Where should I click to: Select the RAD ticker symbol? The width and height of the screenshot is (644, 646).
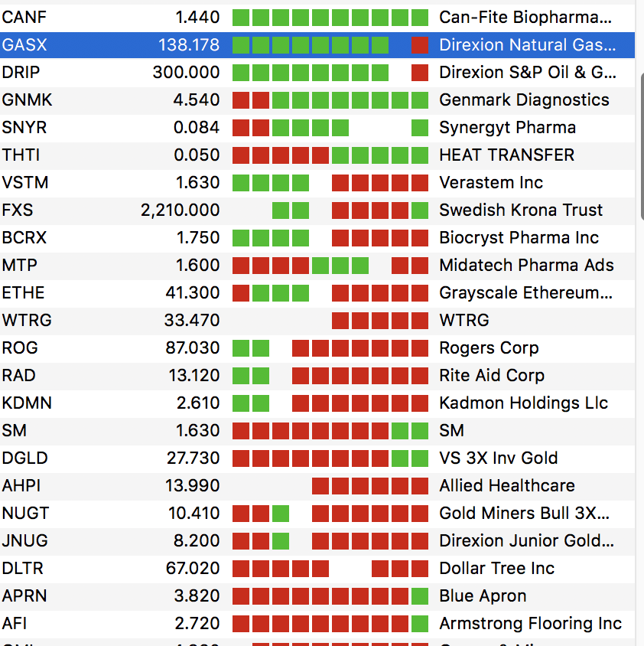[x=18, y=376]
